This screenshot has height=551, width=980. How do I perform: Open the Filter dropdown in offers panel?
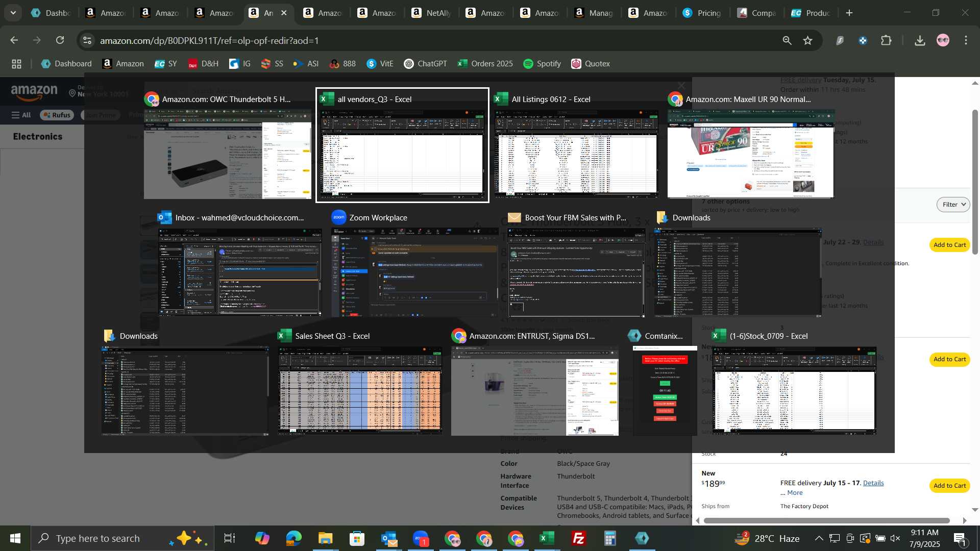click(953, 205)
